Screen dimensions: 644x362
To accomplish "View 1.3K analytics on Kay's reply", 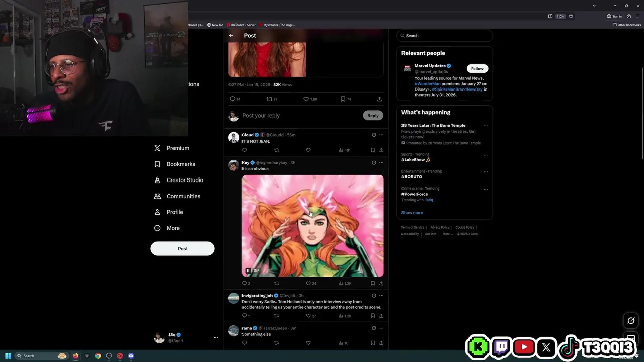I will click(x=345, y=283).
